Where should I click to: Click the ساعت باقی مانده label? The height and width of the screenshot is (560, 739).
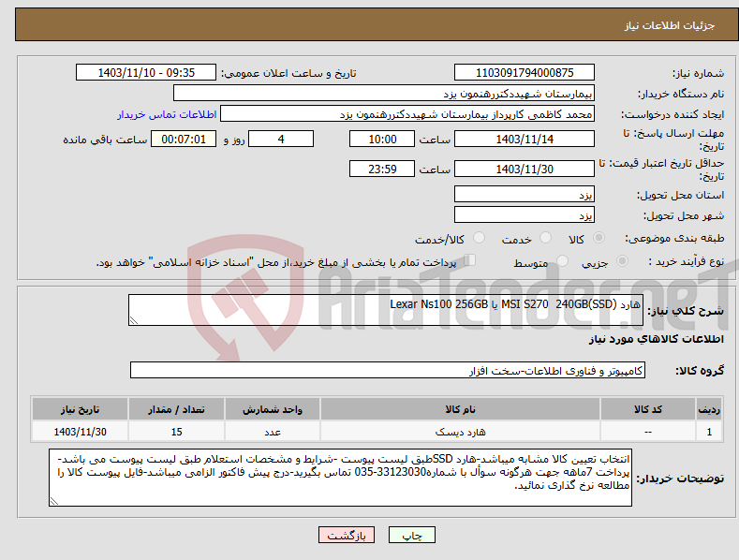tap(105, 140)
